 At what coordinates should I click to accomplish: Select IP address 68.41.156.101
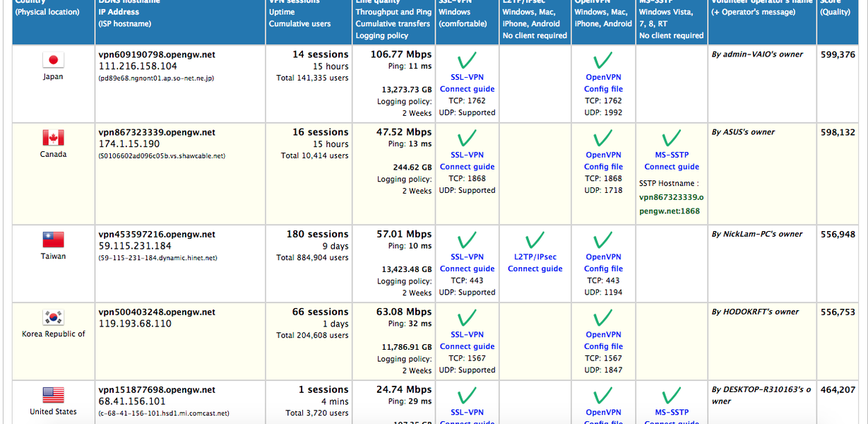pyautogui.click(x=133, y=401)
